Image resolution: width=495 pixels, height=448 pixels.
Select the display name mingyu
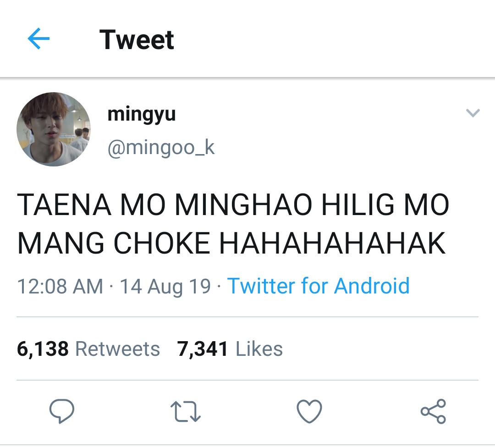point(142,114)
